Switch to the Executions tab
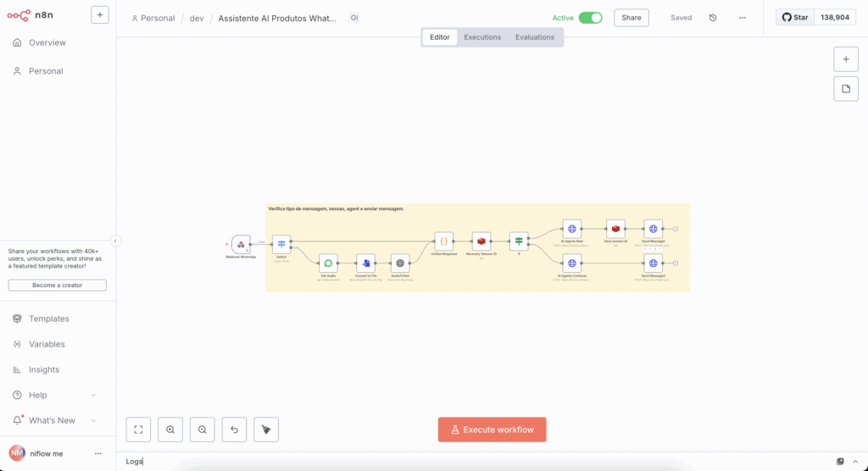 482,37
